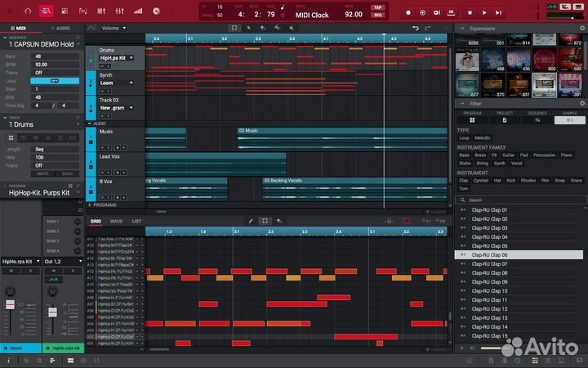Click the Redo arrow above the timeline

[427, 28]
